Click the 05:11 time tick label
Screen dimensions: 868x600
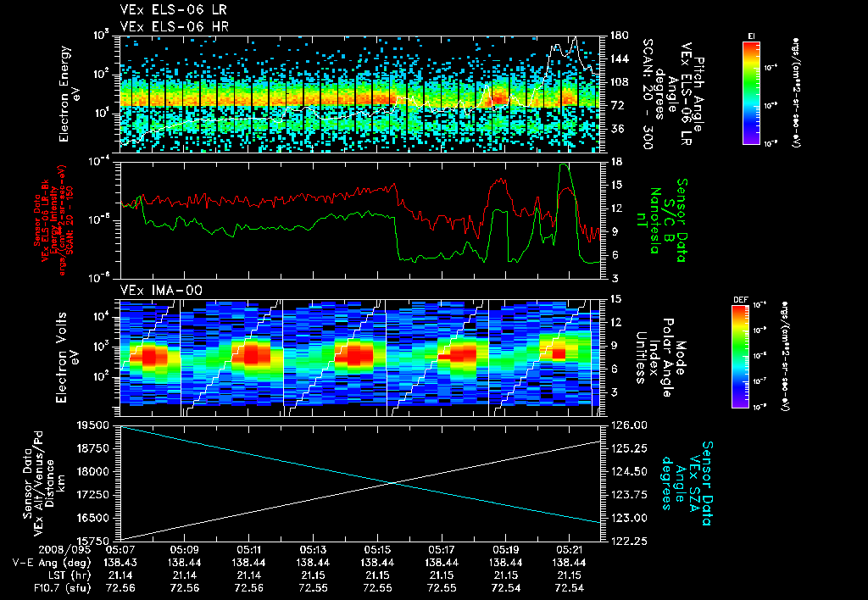coord(248,550)
